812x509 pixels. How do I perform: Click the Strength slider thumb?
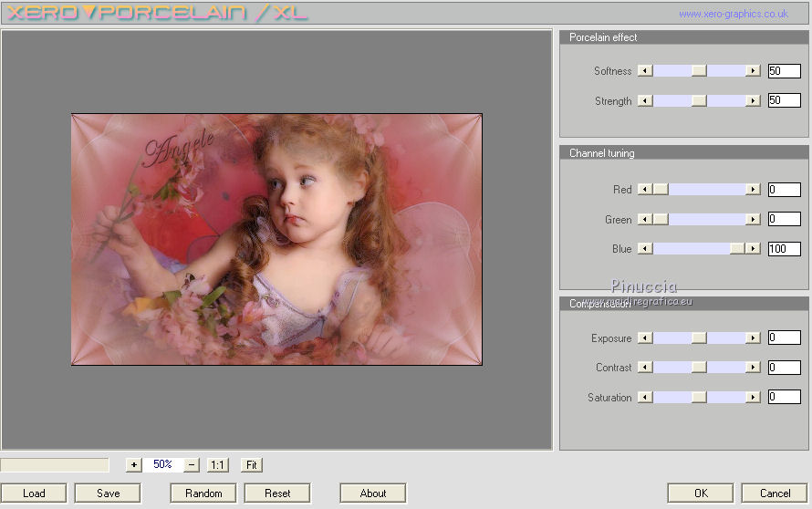699,100
